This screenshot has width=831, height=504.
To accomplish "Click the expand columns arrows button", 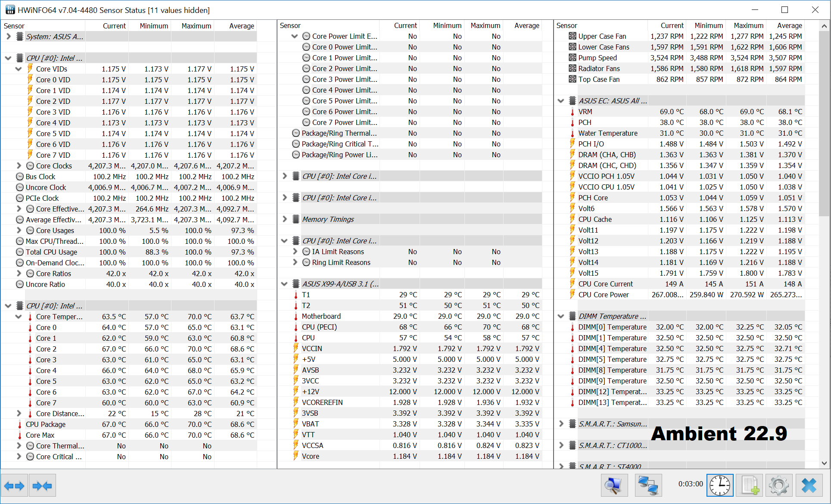I will (14, 486).
